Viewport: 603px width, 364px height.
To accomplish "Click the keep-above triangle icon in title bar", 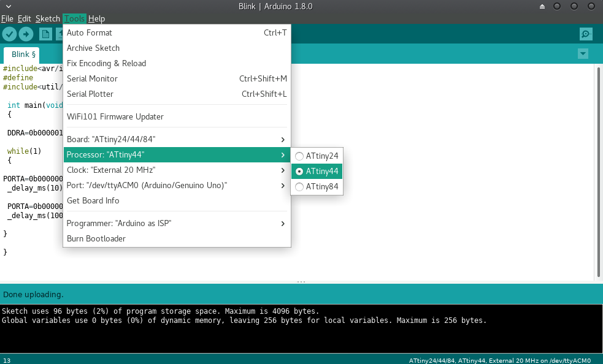I will click(x=542, y=7).
